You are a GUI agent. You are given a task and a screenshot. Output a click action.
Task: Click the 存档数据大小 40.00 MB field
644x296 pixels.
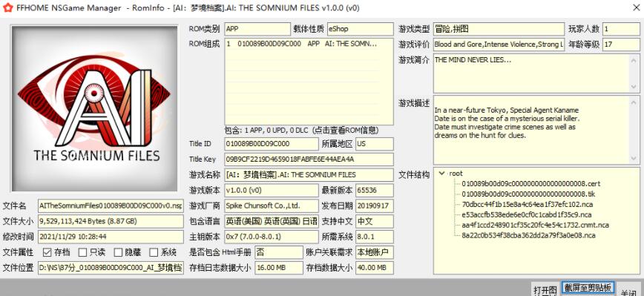point(375,268)
